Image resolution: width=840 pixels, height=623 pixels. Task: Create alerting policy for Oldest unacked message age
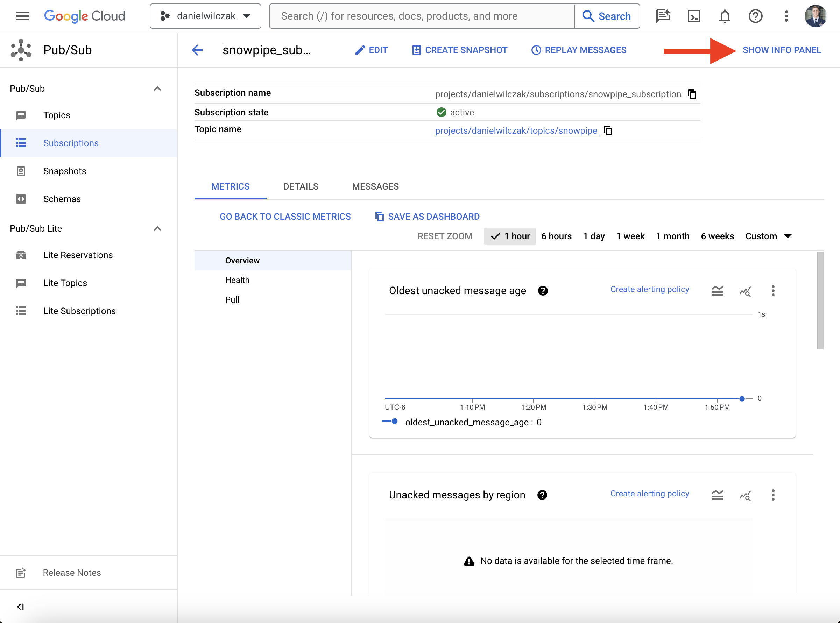tap(650, 289)
